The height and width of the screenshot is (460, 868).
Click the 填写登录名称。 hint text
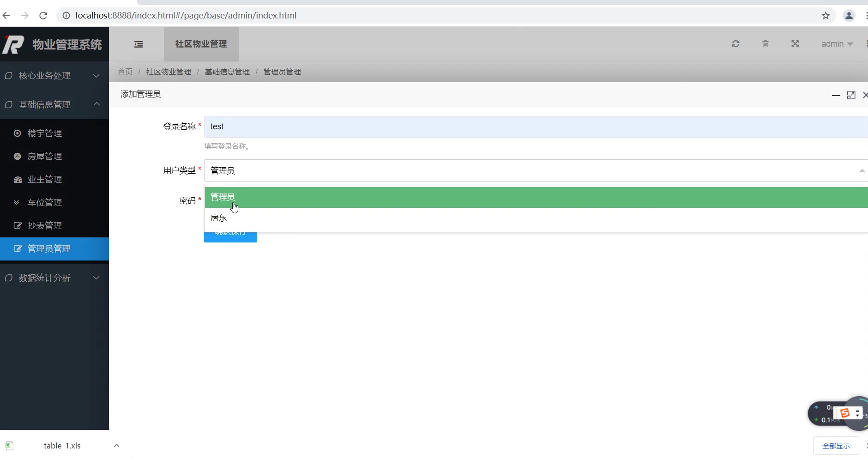pos(227,146)
